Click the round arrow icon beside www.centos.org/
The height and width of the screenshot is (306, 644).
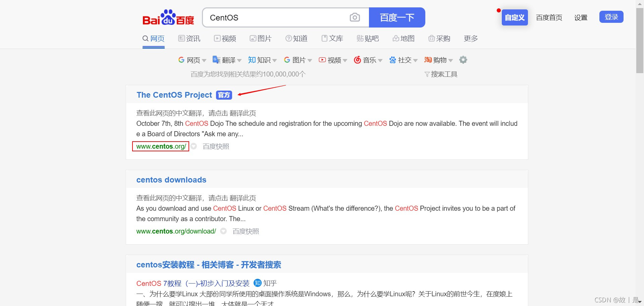coord(194,146)
